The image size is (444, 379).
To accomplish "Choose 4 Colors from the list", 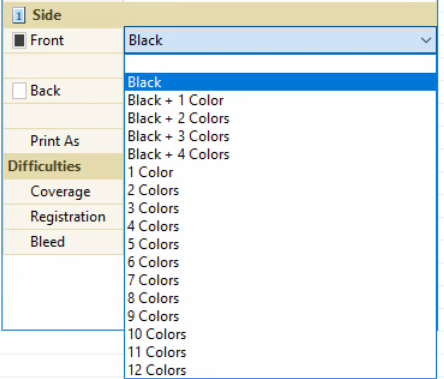I will [x=280, y=226].
